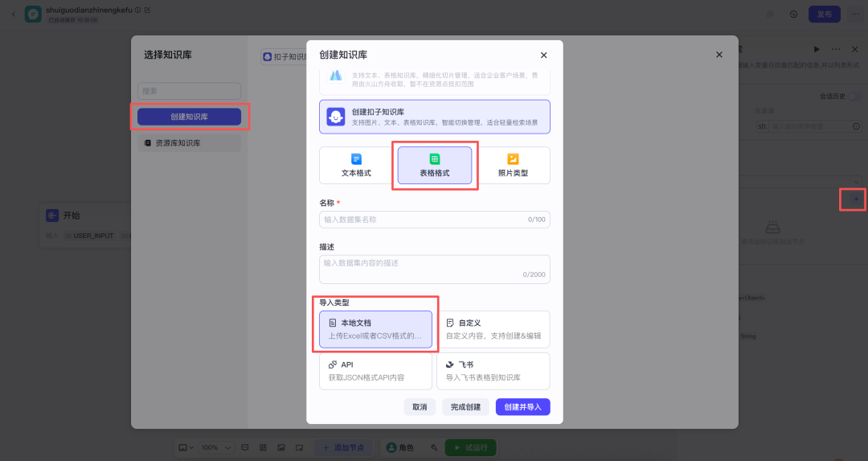Open the version history clock icon
This screenshot has width=868, height=461.
coord(793,14)
